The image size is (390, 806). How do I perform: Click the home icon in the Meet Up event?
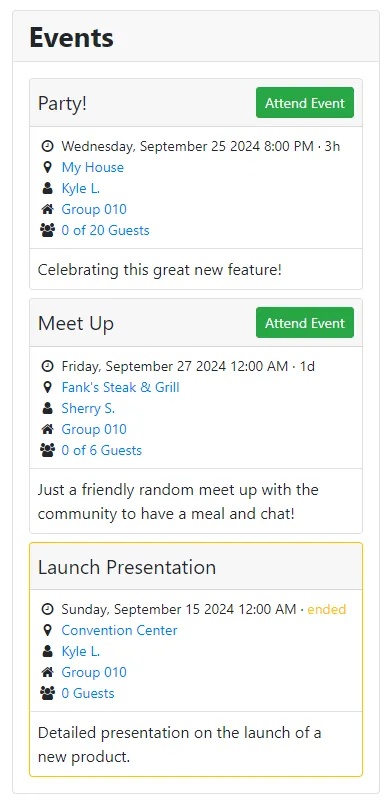(47, 429)
